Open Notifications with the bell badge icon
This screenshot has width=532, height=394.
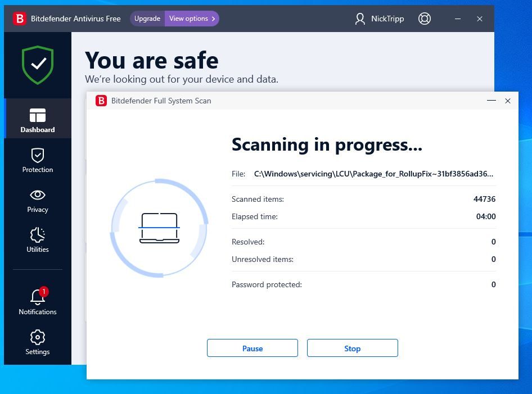38,297
